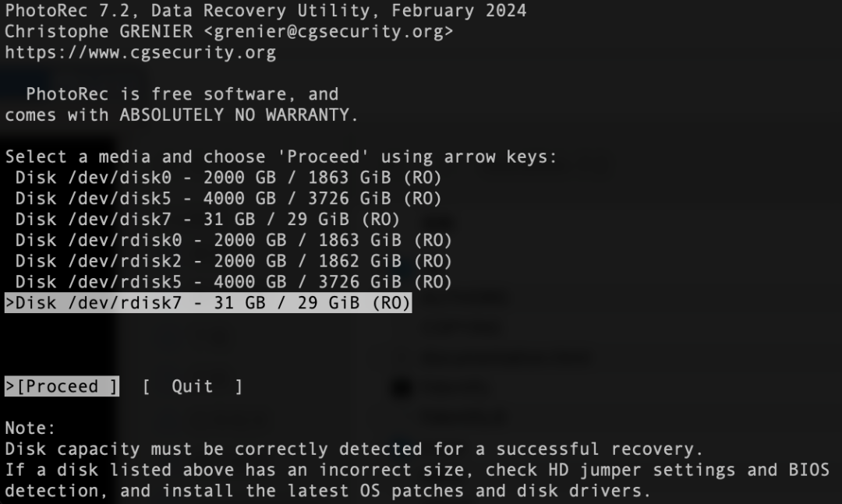Open the https://www.cgsecurity.org link
Image resolution: width=842 pixels, height=504 pixels.
pyautogui.click(x=140, y=53)
